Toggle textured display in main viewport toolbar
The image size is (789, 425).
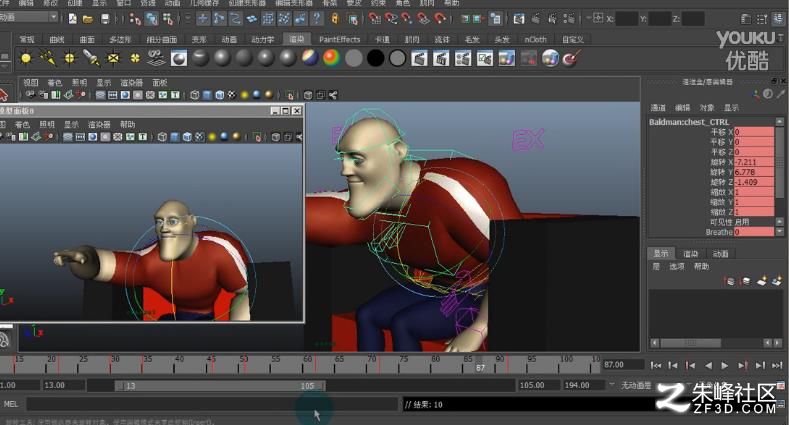tap(231, 95)
